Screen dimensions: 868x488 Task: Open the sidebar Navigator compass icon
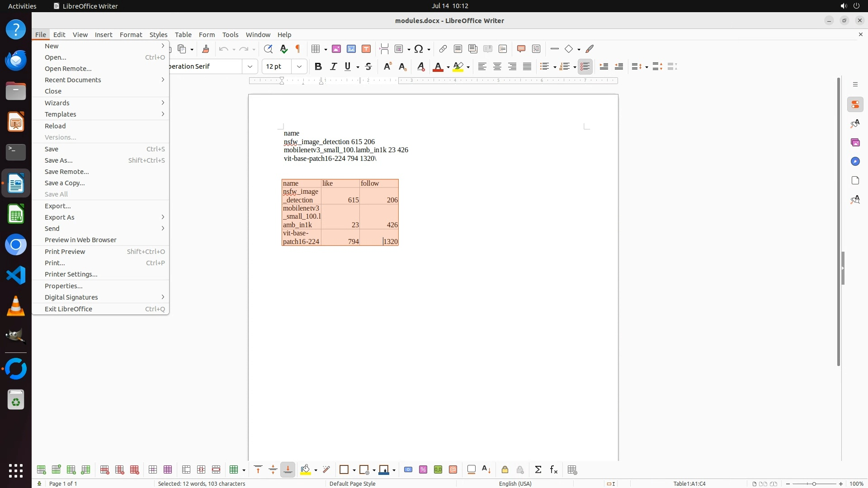coord(855,161)
